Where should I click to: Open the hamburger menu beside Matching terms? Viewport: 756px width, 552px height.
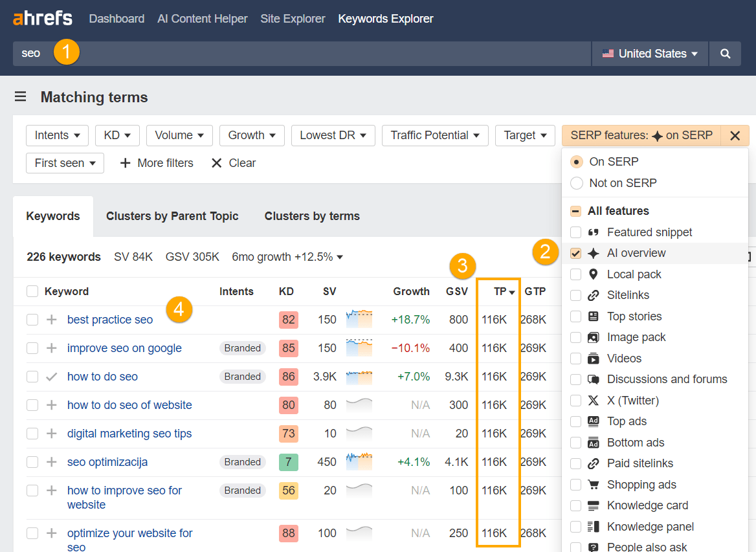[x=20, y=96]
